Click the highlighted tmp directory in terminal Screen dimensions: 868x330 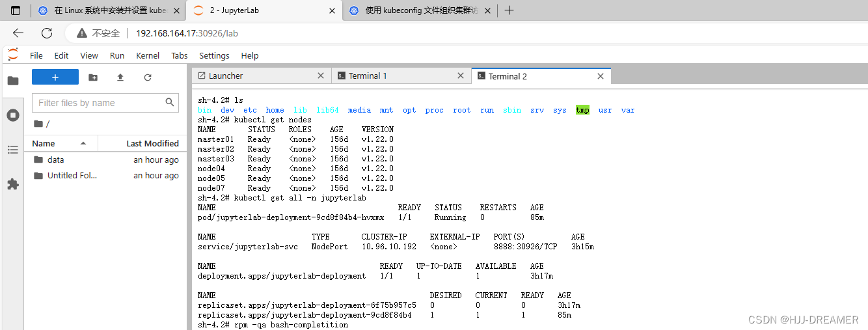point(582,110)
